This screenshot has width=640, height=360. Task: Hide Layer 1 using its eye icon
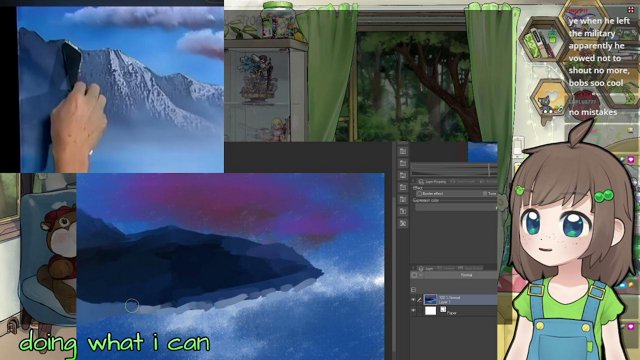(x=413, y=300)
